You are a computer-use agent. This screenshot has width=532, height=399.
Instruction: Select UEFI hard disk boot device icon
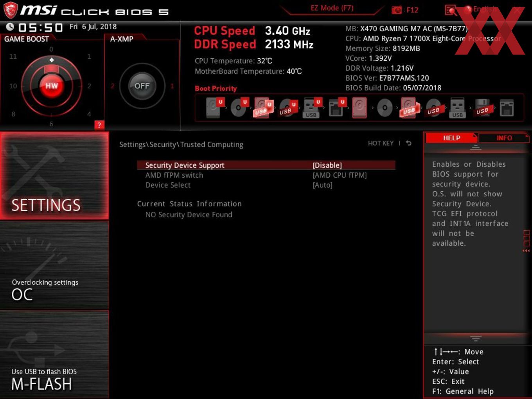[x=214, y=108]
